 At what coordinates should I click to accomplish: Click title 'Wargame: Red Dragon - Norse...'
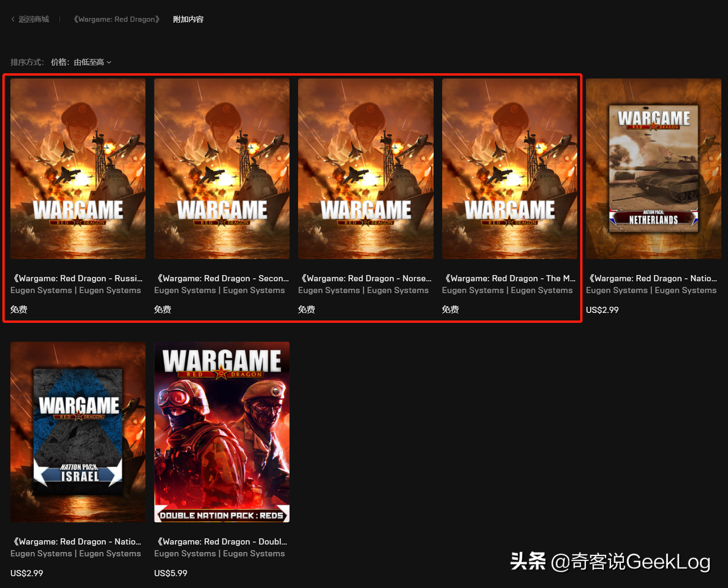point(365,278)
